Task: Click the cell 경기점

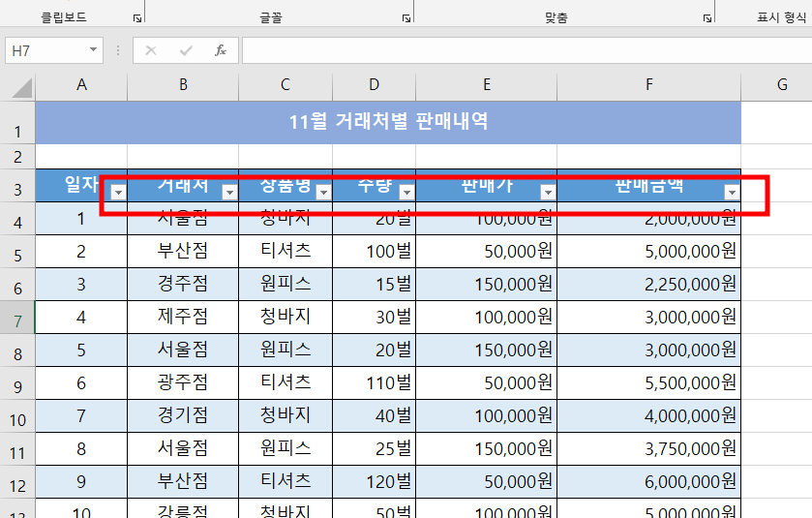Action: 183,415
